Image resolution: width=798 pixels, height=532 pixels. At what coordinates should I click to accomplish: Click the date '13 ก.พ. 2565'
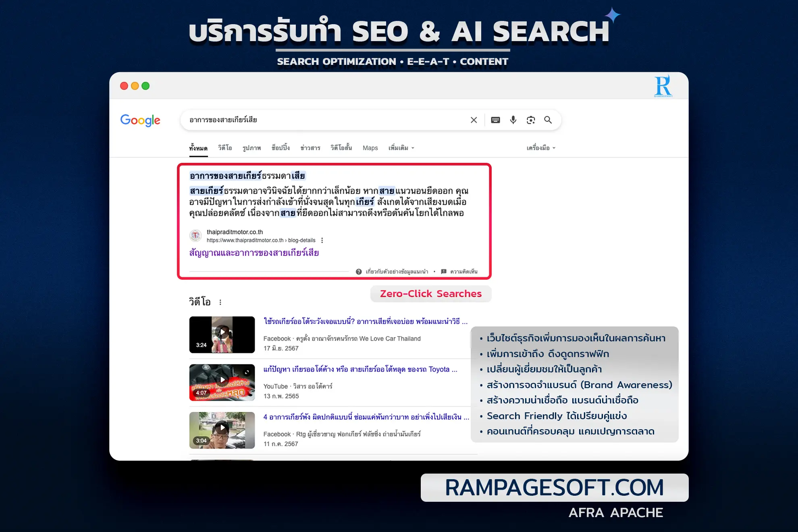tap(281, 396)
